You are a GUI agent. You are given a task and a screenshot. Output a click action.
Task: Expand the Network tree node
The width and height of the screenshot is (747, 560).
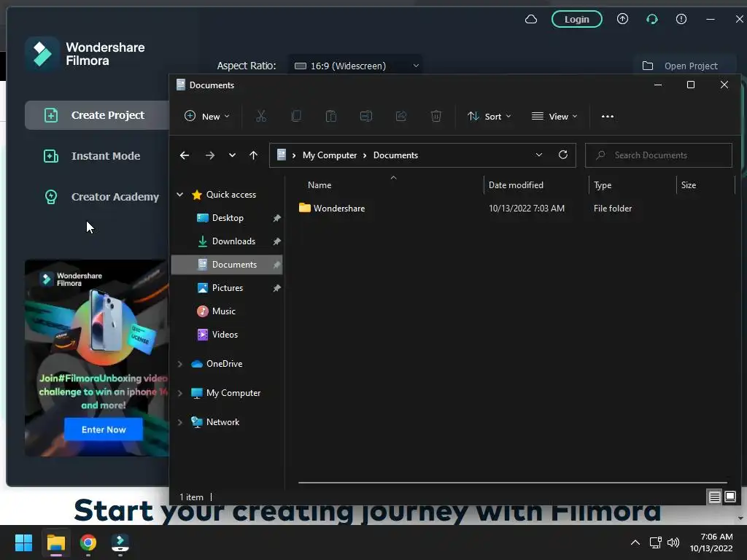[180, 422]
